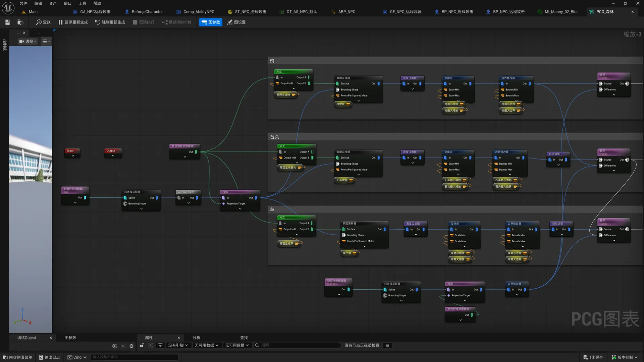
Task: Expand the 没有引脚 pin dropdown
Action: [178, 345]
